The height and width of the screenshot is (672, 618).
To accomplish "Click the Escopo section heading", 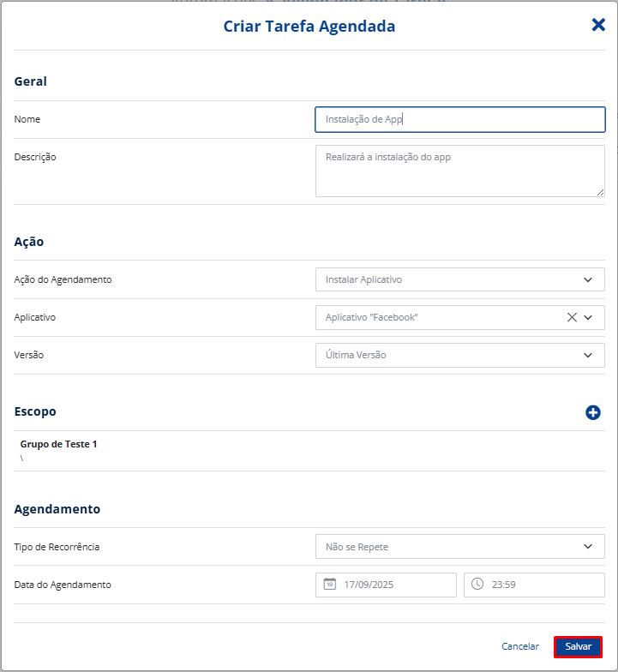I will (35, 411).
